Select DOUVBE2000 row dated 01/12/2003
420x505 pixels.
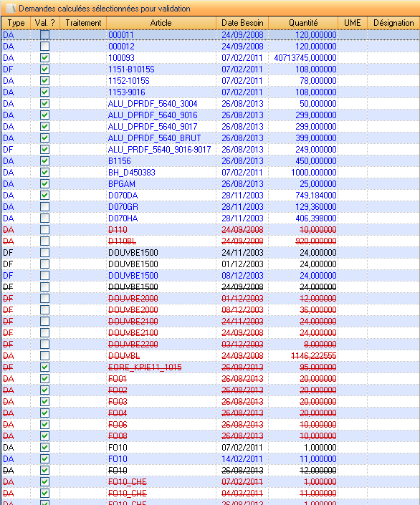pyautogui.click(x=210, y=298)
